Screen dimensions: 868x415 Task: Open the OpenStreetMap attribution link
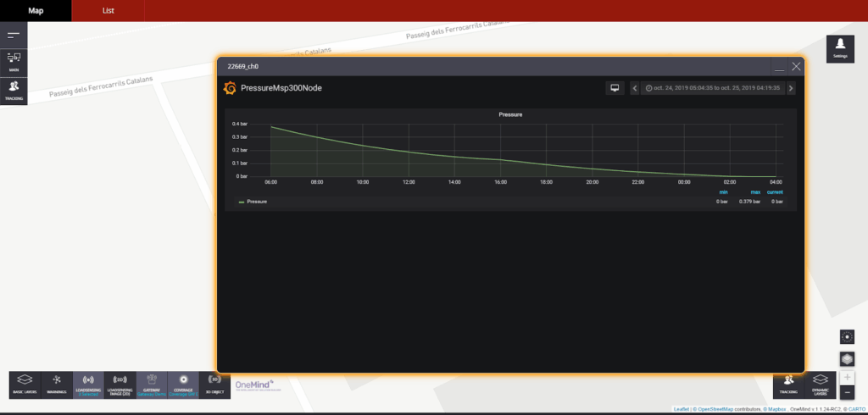pos(716,409)
